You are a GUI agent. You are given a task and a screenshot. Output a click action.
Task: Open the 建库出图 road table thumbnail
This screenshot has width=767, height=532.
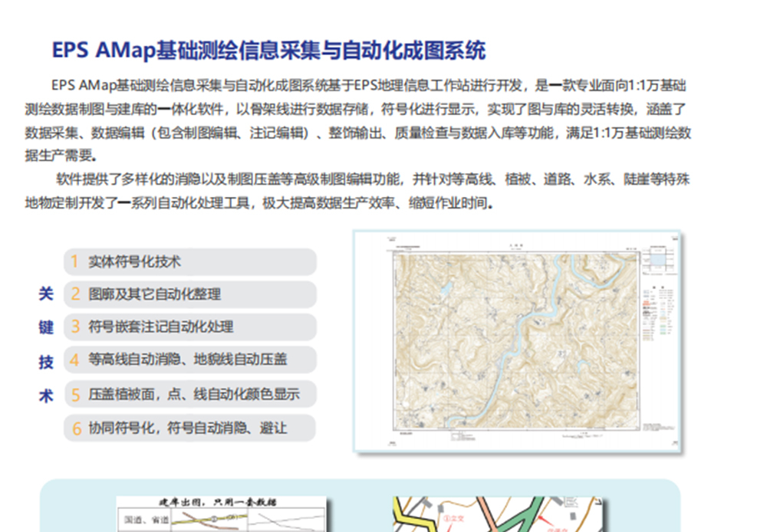(221, 514)
